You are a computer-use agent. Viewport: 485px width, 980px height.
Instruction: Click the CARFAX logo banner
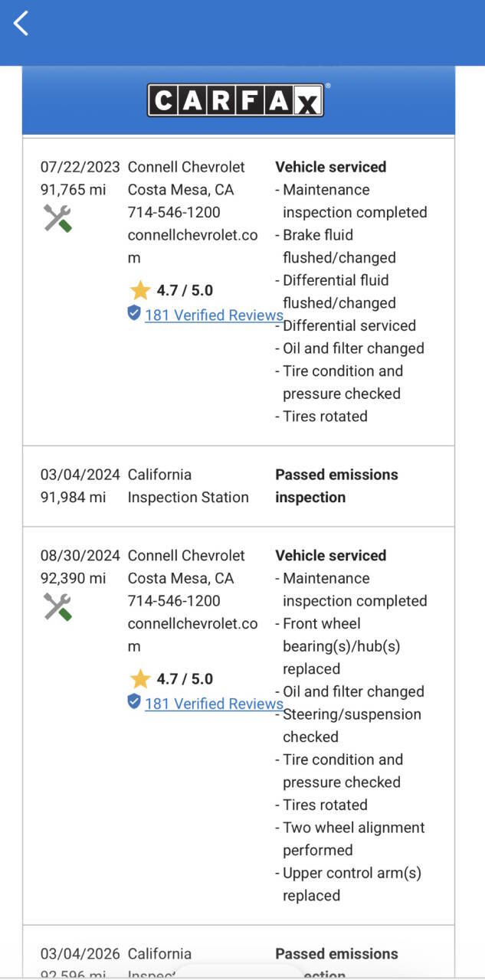click(x=238, y=100)
